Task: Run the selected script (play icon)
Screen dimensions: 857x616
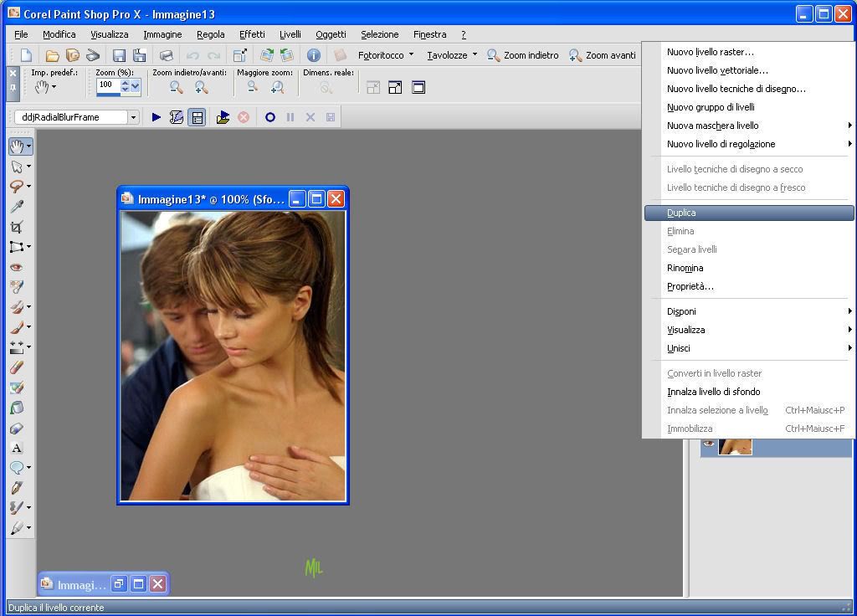Action: (156, 117)
